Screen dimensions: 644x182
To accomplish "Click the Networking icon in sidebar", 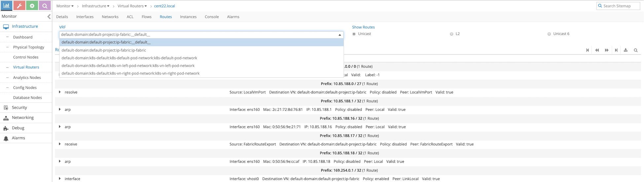I will pyautogui.click(x=6, y=118).
